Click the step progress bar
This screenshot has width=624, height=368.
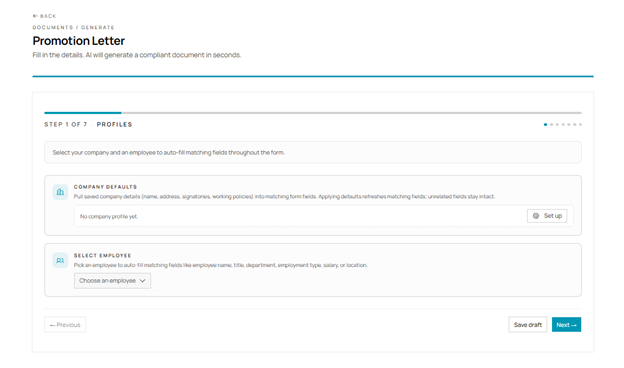pyautogui.click(x=313, y=113)
